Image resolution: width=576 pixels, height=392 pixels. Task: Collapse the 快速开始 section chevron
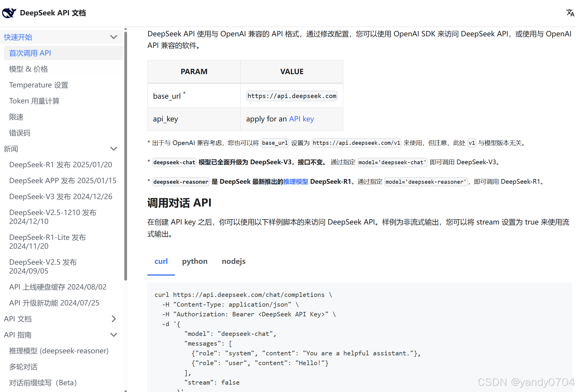pos(114,37)
